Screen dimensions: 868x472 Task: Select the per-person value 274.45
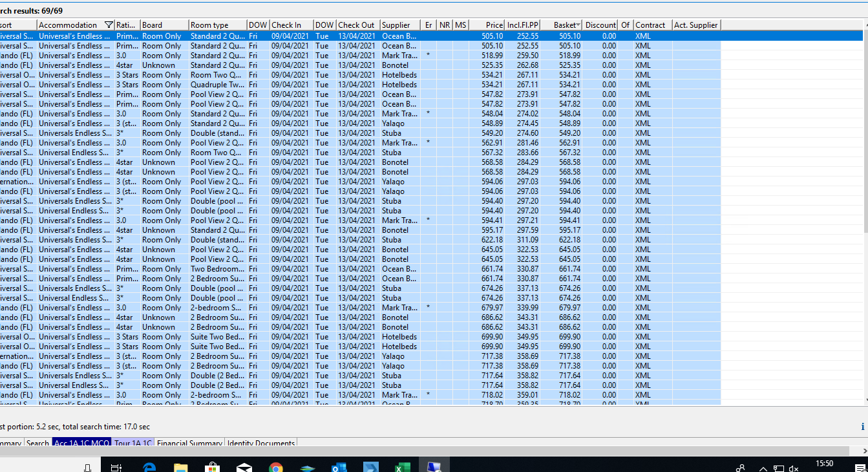pyautogui.click(x=527, y=123)
